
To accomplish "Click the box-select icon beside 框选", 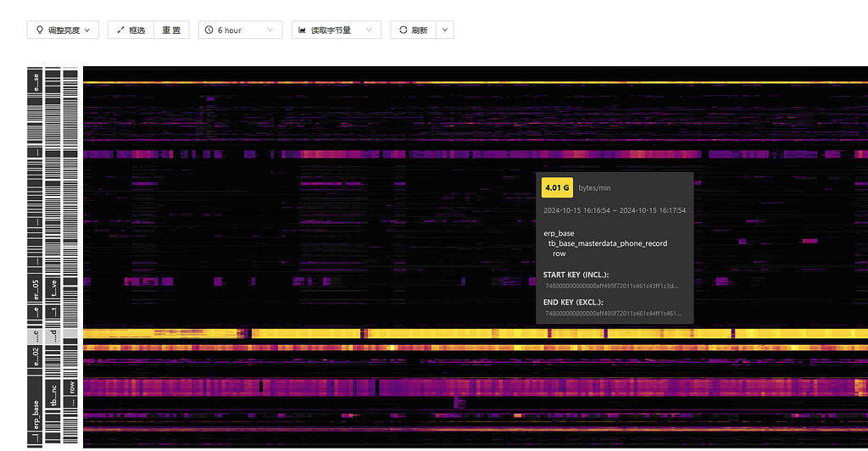I will click(120, 31).
